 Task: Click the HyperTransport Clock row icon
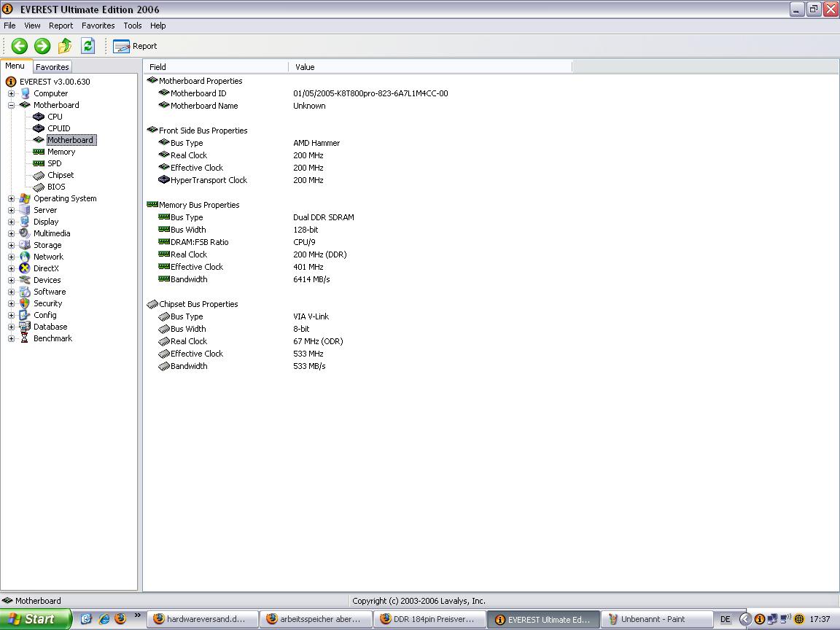click(x=164, y=180)
